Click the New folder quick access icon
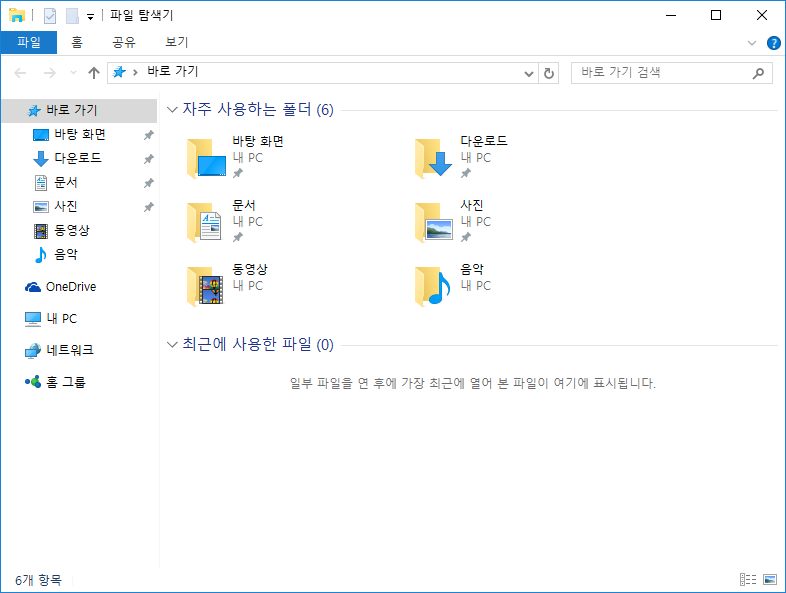 (72, 16)
